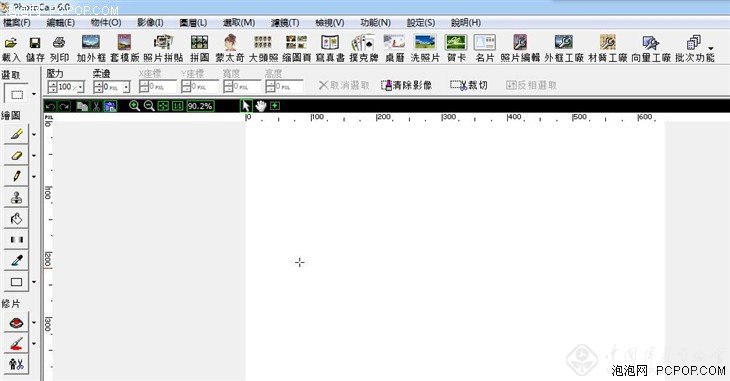Click the 清除影像 clear image button
Viewport: 730px width, 381px height.
[x=406, y=85]
